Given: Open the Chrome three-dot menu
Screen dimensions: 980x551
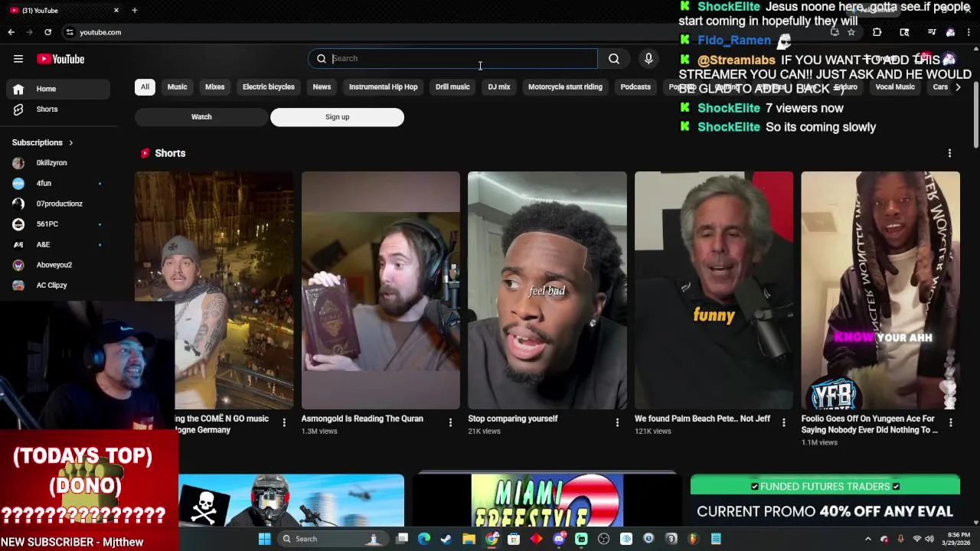Looking at the screenshot, I should 969,32.
